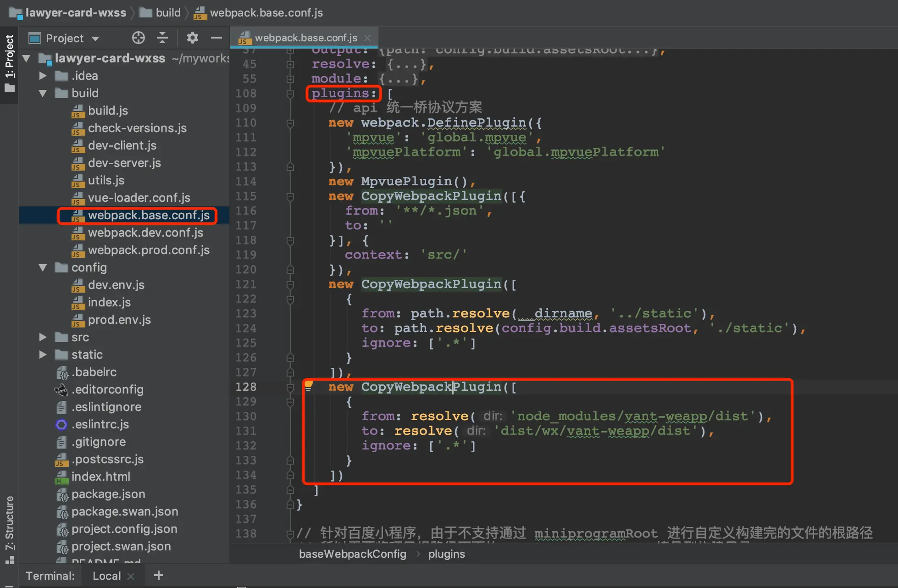Toggle fold marker at line 128

click(x=290, y=388)
